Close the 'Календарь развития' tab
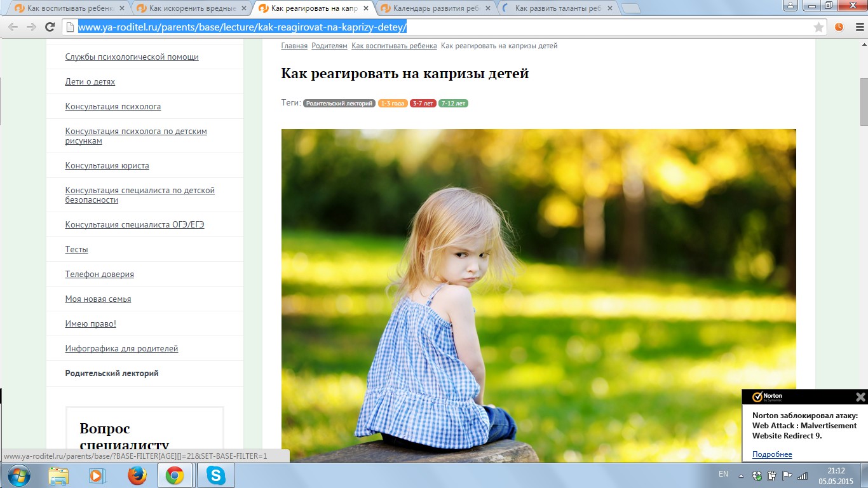Viewport: 868px width, 488px height. coord(487,9)
